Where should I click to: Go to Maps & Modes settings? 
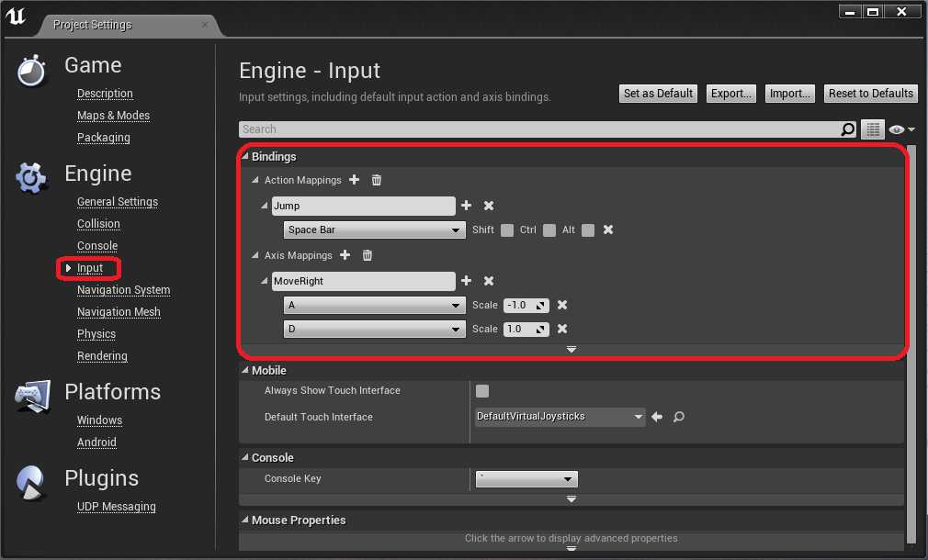pyautogui.click(x=113, y=116)
